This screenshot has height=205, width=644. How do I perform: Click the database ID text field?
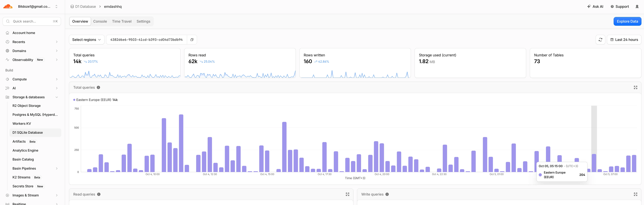(147, 39)
